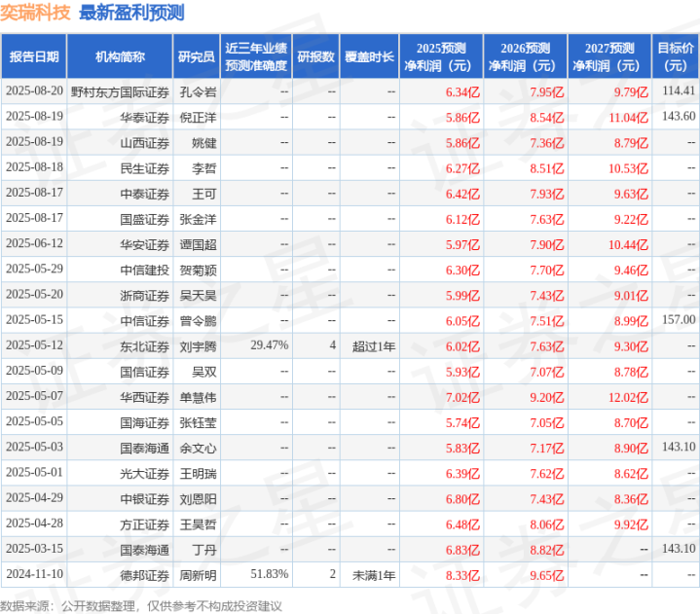Click the 2027预测净利润 header

[609, 56]
